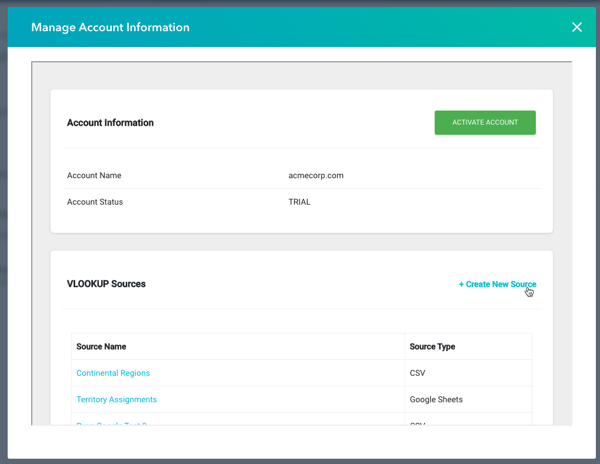Click the Account Status label

(x=95, y=202)
